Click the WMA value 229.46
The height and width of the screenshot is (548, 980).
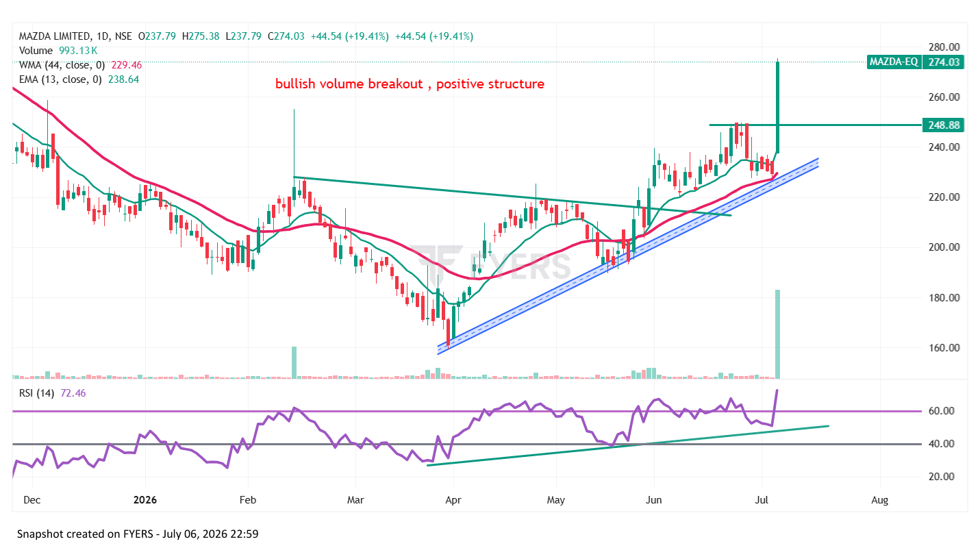coord(125,65)
